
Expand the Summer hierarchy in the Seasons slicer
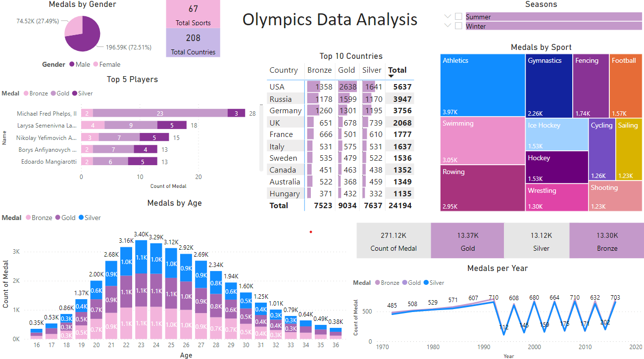tap(447, 16)
